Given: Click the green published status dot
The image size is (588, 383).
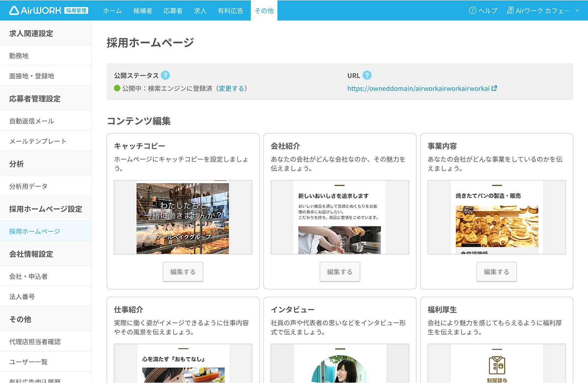Looking at the screenshot, I should pyautogui.click(x=117, y=88).
